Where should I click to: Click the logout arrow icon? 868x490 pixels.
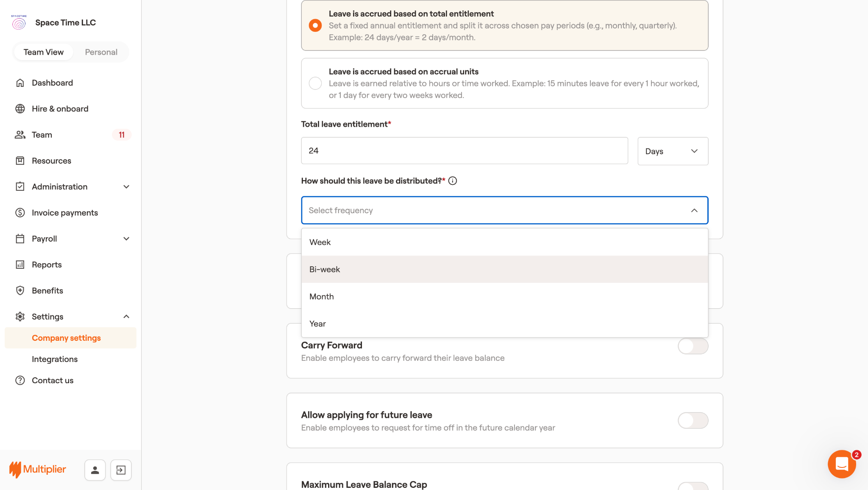121,470
